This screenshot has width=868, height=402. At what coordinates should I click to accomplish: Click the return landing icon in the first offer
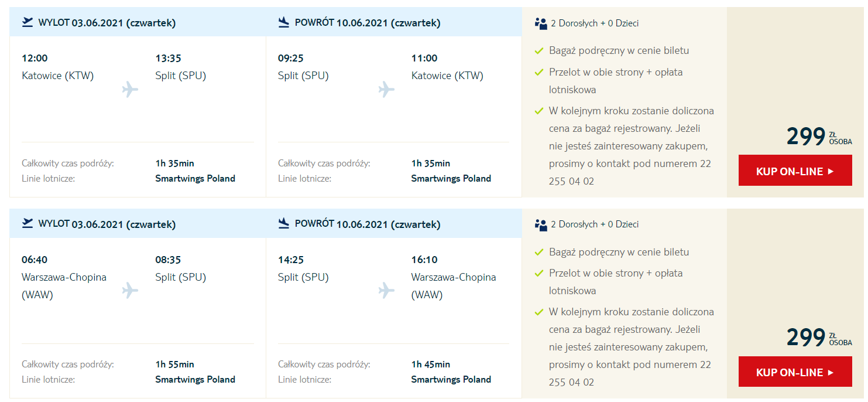(284, 22)
